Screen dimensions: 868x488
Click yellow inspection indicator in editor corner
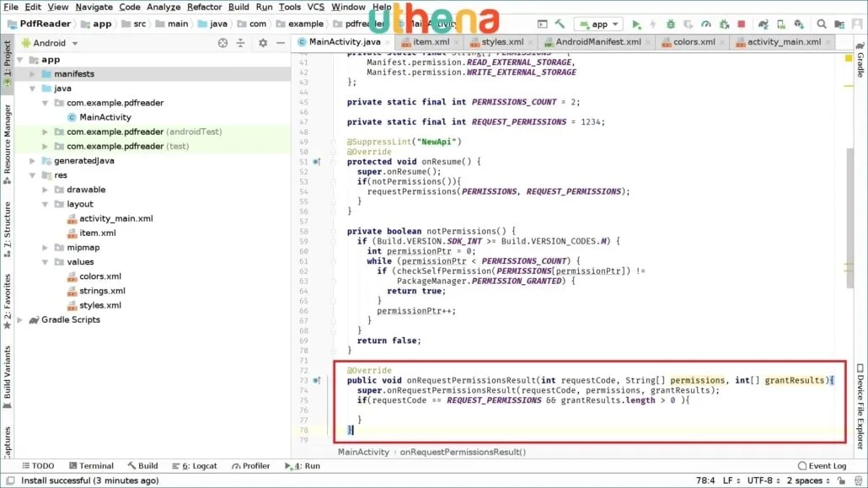pyautogui.click(x=849, y=58)
